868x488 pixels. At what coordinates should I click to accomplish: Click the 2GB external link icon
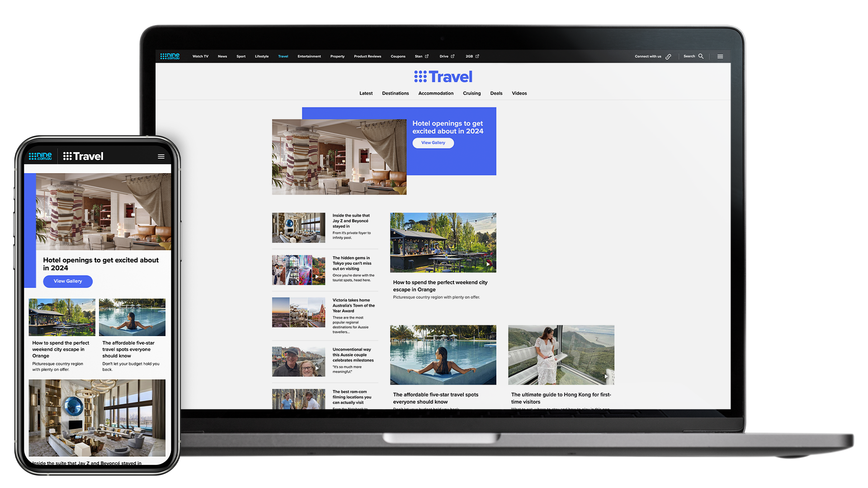coord(477,56)
